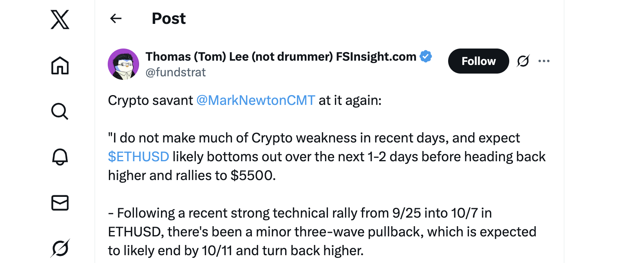Open the @MarkNewtonCMT mention link
This screenshot has height=263, width=644.
pyautogui.click(x=256, y=101)
